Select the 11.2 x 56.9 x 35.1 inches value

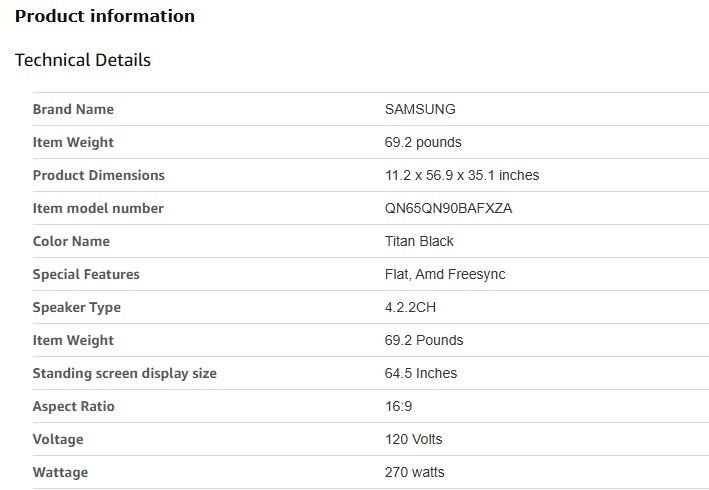coord(462,175)
